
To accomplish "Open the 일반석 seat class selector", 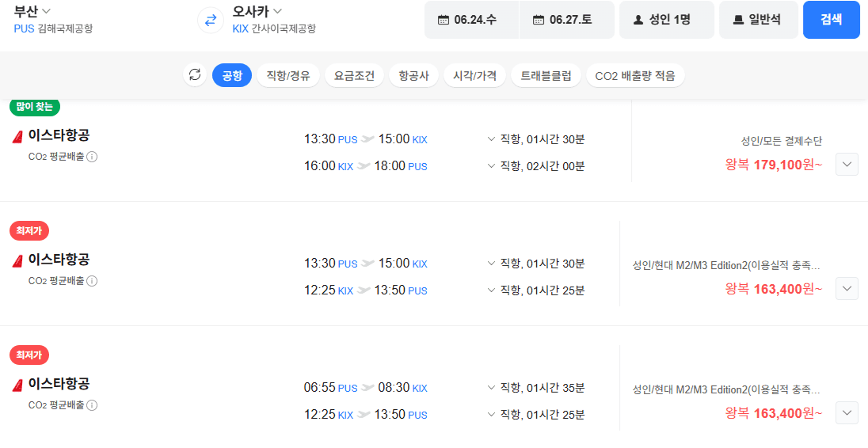I will [759, 20].
